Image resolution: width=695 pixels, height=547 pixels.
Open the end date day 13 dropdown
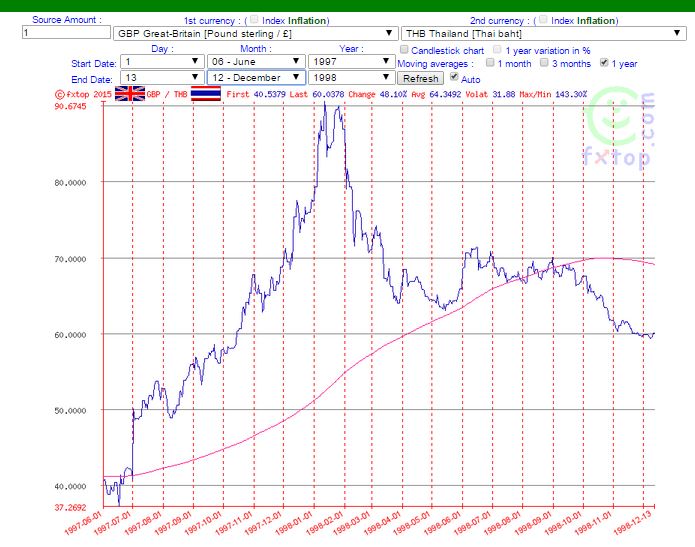162,78
